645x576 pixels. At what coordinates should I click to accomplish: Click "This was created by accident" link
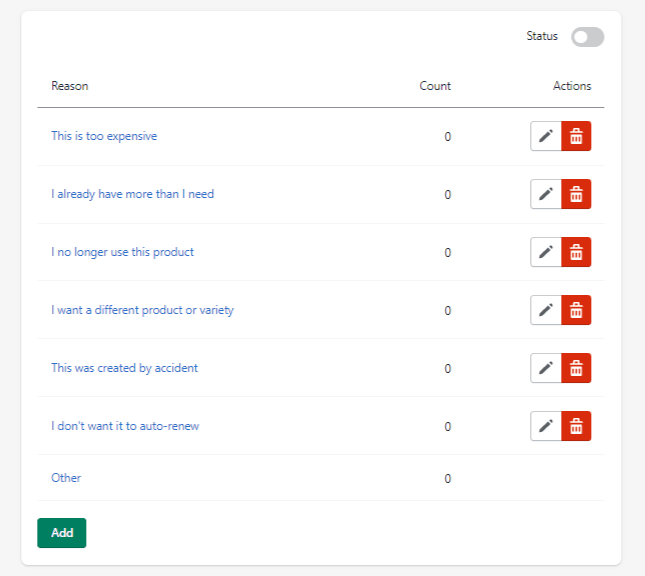[124, 368]
